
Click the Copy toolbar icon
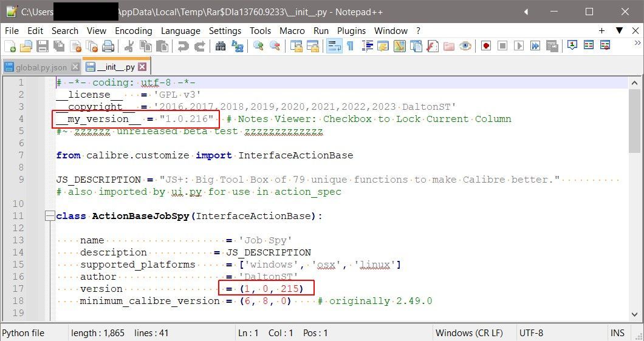pos(145,46)
